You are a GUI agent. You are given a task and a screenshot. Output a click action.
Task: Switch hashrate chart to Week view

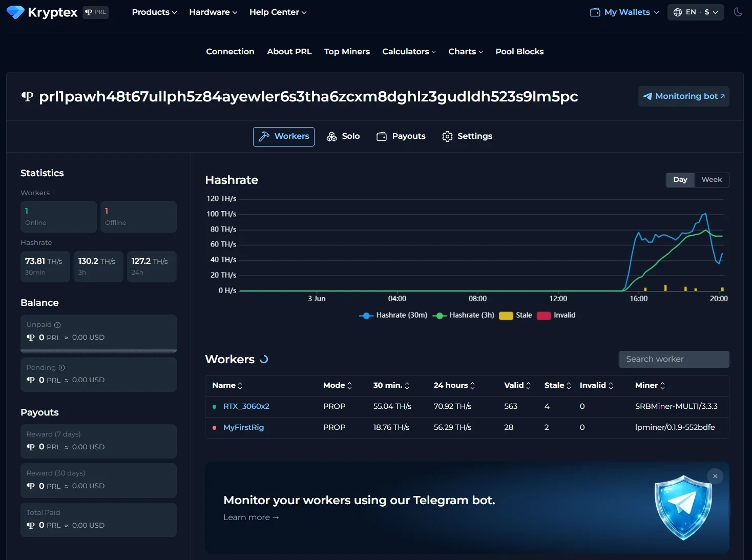712,180
